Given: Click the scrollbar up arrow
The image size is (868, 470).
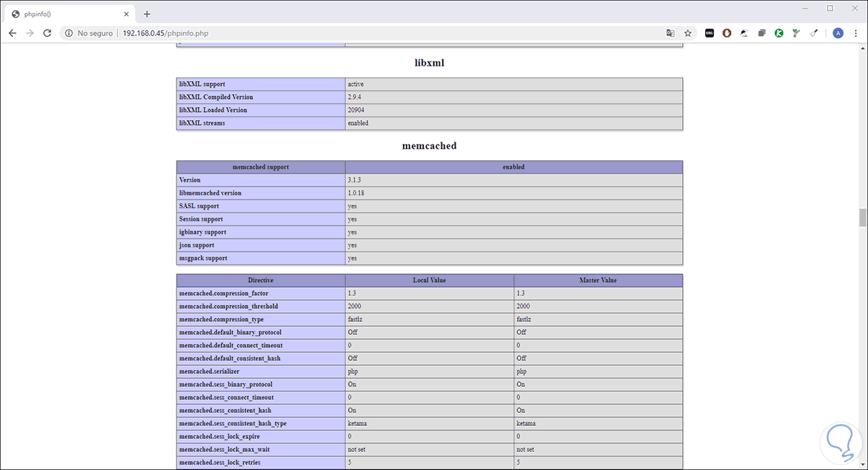Looking at the screenshot, I should (862, 48).
